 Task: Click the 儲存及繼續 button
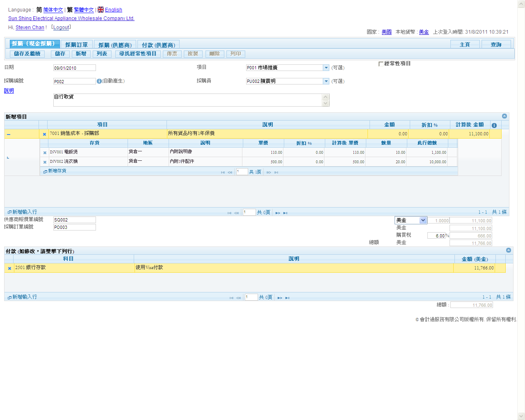click(x=27, y=54)
